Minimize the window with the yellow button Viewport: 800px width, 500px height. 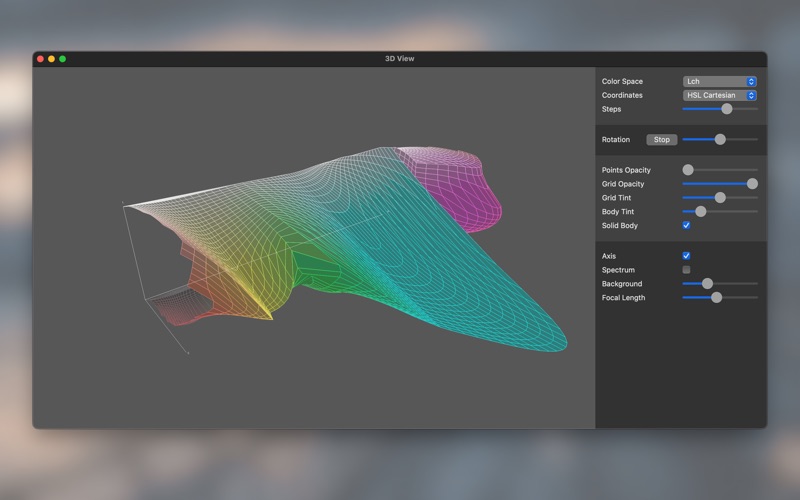click(x=52, y=59)
